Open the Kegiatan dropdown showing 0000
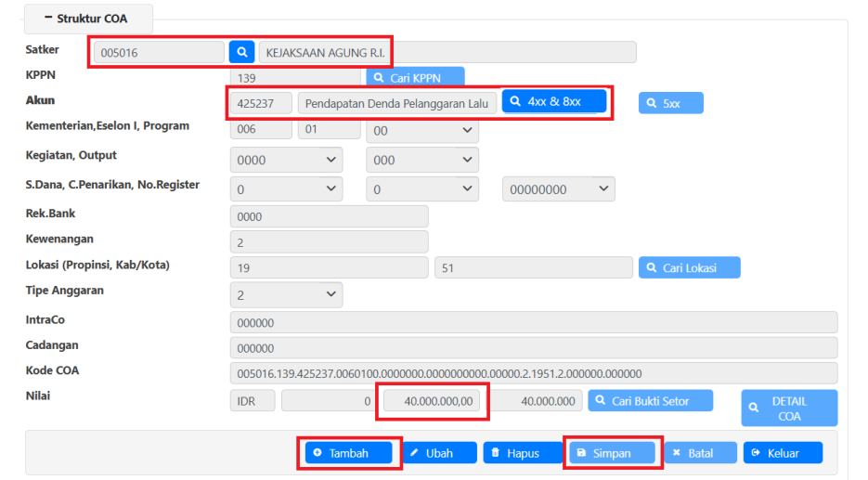 (x=286, y=160)
